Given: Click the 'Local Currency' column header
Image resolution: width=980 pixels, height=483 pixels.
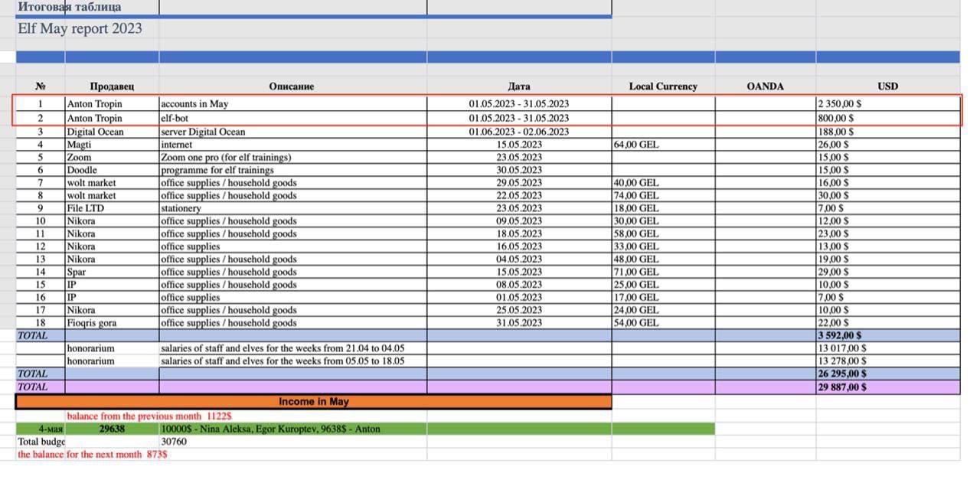Looking at the screenshot, I should click(x=662, y=86).
